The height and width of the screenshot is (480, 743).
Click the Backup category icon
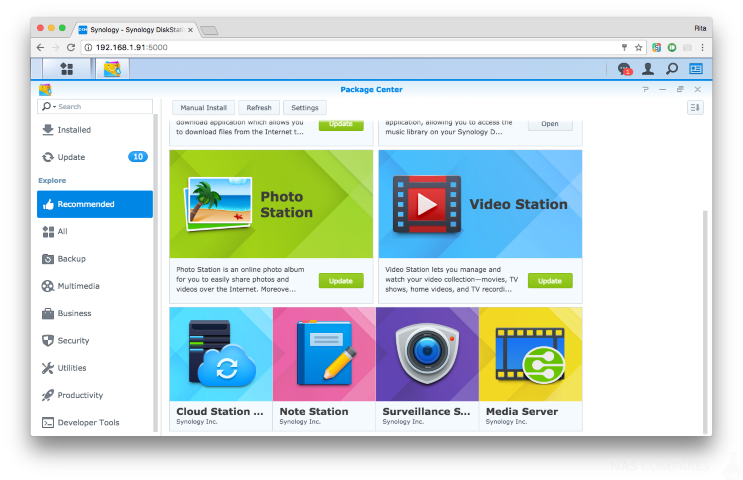click(x=48, y=259)
